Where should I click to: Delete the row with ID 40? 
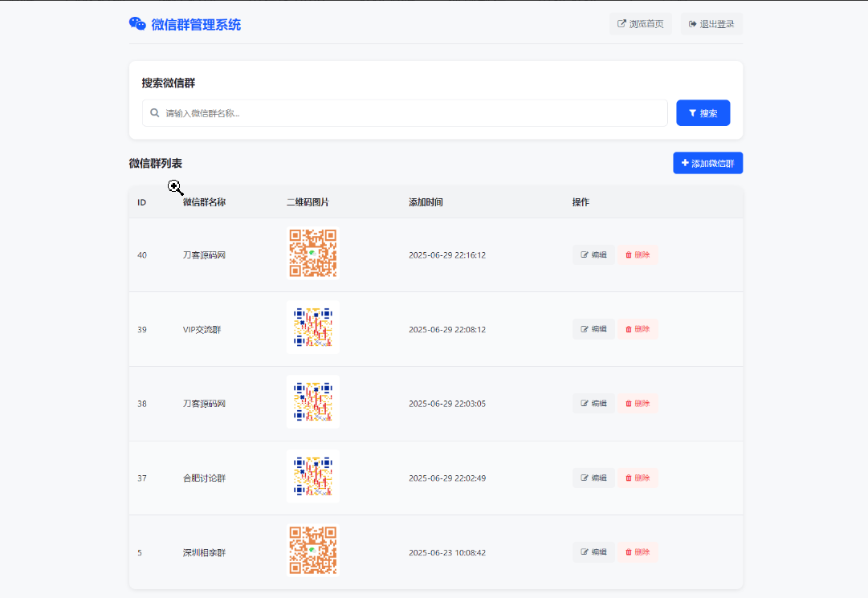pyautogui.click(x=638, y=255)
